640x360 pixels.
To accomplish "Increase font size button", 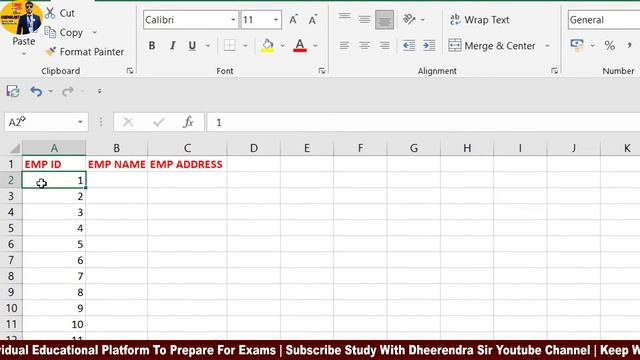I will coord(293,20).
